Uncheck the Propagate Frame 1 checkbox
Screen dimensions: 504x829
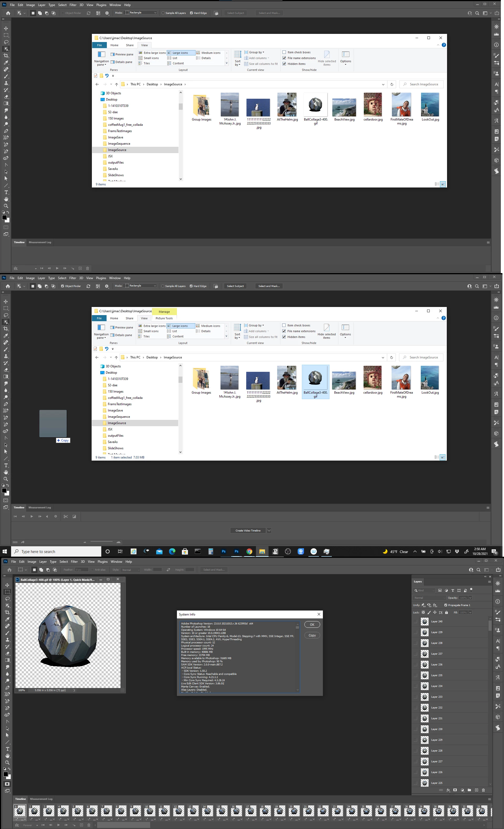click(x=446, y=605)
